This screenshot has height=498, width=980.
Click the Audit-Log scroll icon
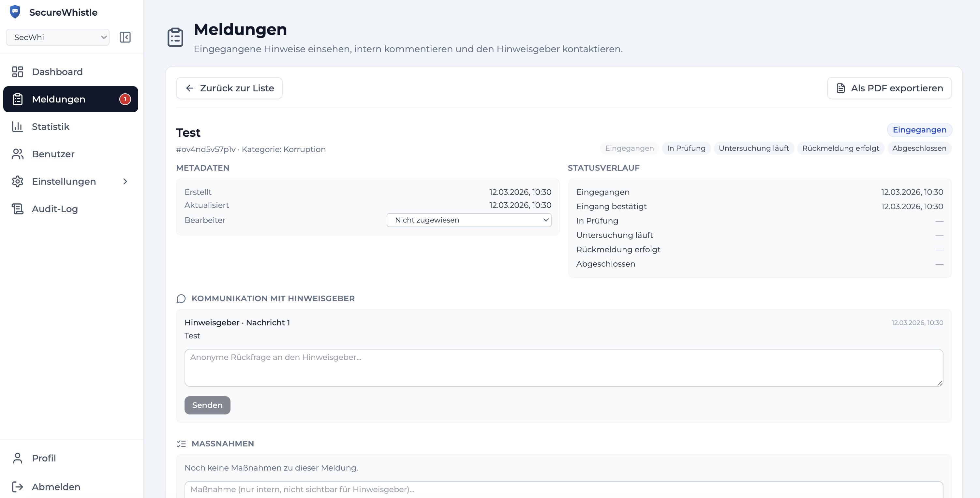pyautogui.click(x=18, y=209)
